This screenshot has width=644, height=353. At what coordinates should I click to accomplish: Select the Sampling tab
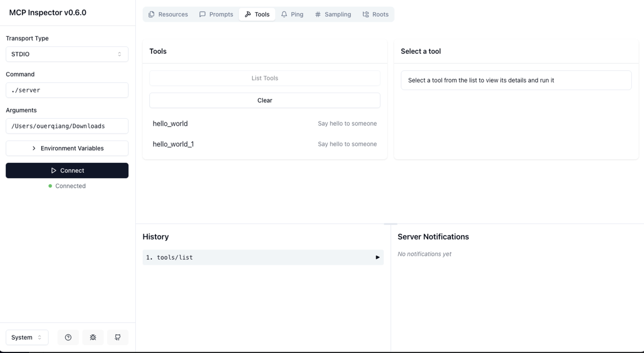[333, 14]
